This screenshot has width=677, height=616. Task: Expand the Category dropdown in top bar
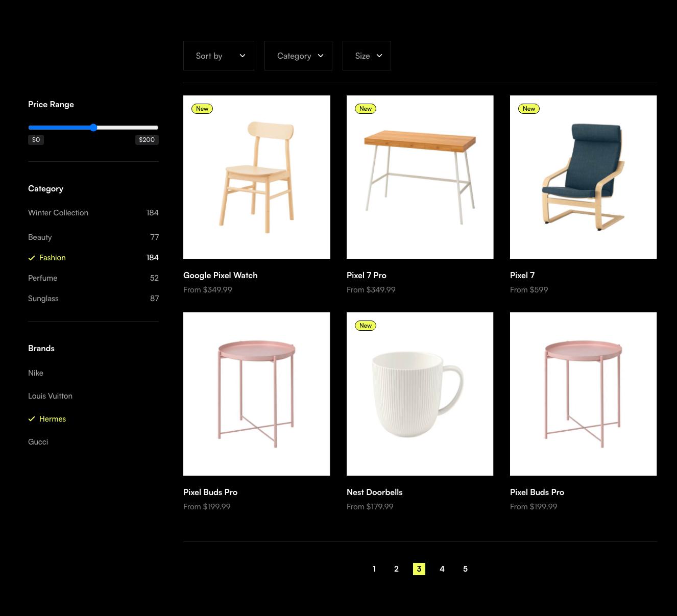[298, 56]
